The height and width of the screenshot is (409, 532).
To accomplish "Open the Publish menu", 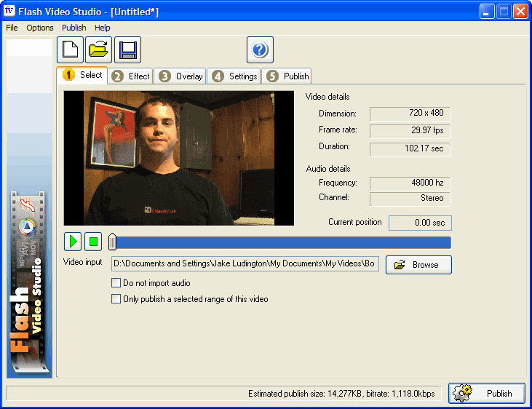I will pos(74,28).
